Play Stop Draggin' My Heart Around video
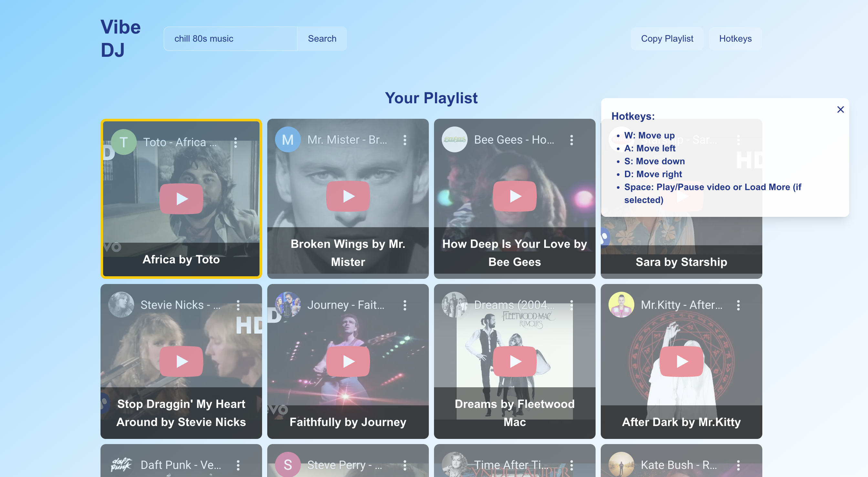 181,361
